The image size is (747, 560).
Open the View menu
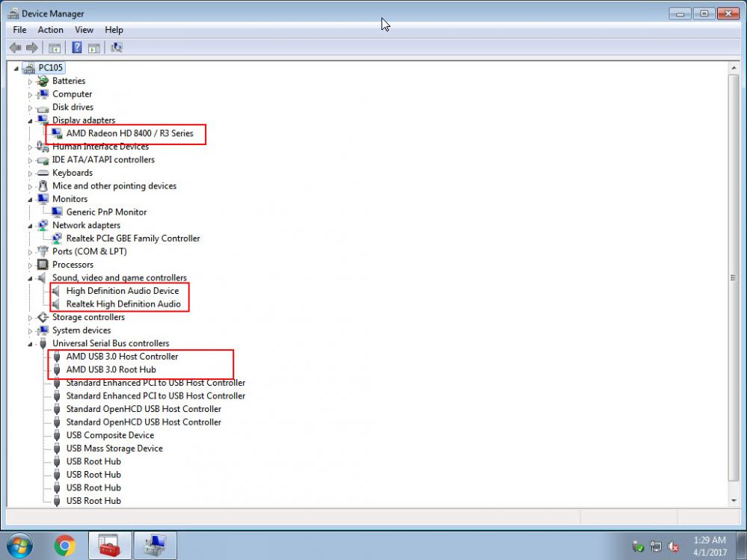pyautogui.click(x=84, y=29)
